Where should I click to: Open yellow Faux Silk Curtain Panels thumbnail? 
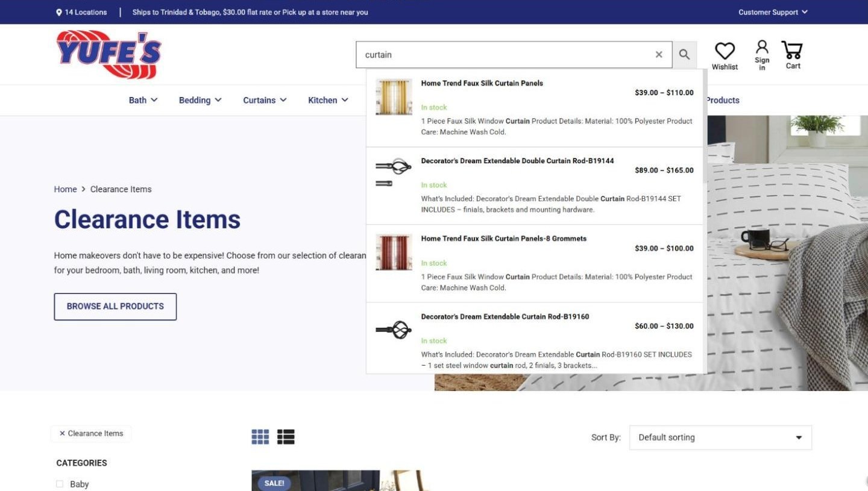[394, 96]
